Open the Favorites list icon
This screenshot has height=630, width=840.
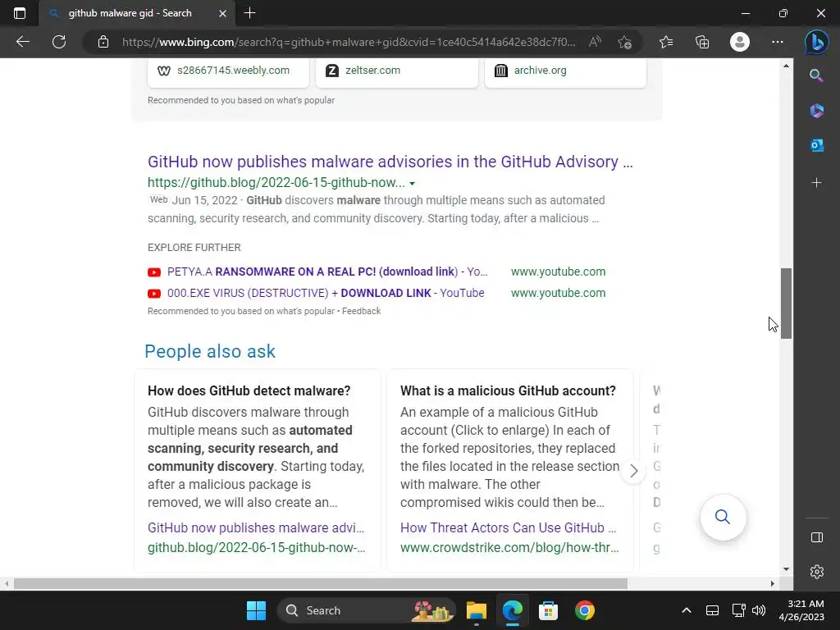[x=666, y=42]
